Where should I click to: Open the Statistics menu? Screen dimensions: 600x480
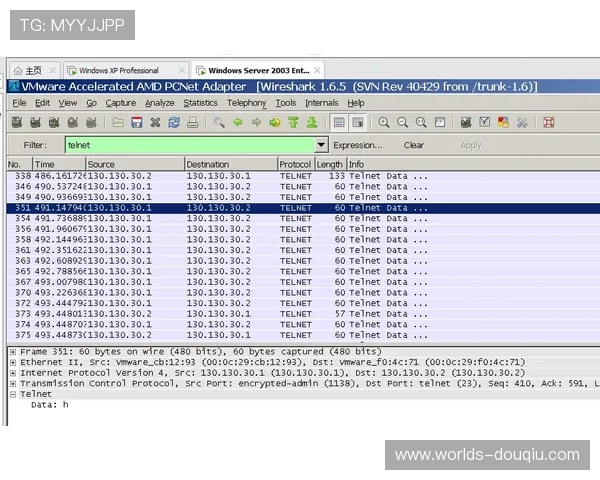point(201,103)
